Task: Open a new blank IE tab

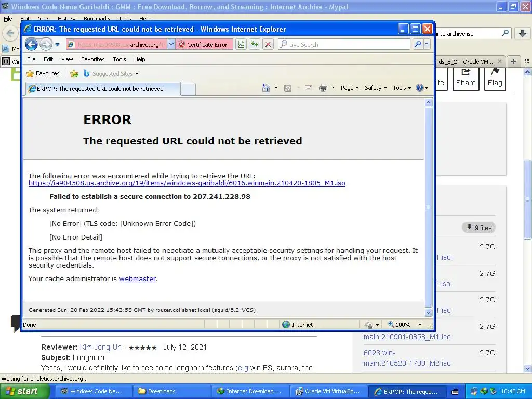Action: 188,89
